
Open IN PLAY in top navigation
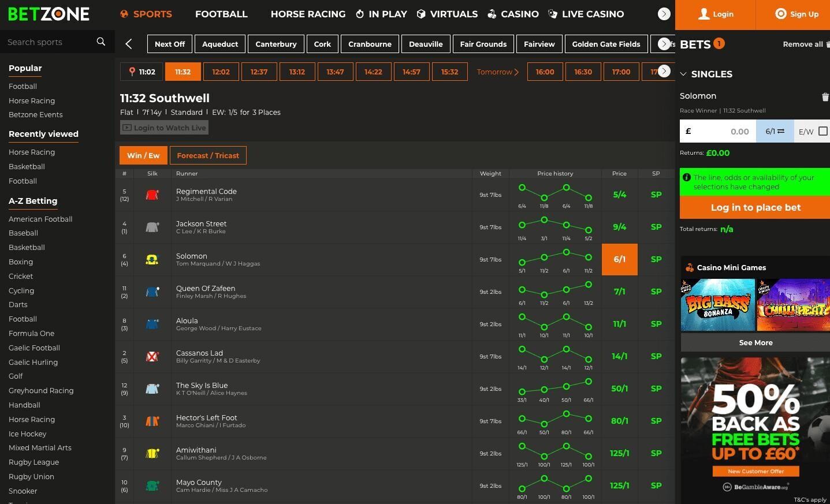point(382,14)
